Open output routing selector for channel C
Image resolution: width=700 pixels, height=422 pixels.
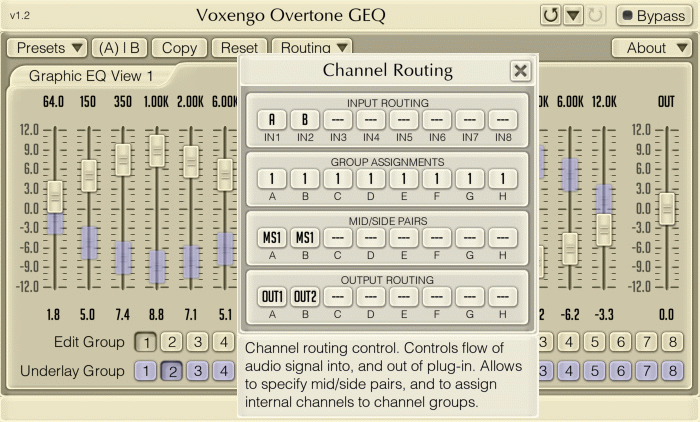(338, 297)
